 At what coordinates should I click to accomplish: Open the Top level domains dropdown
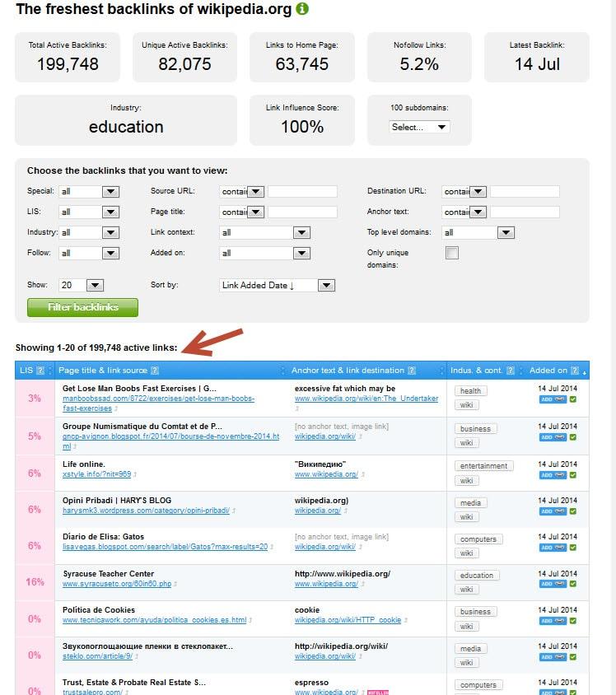pyautogui.click(x=478, y=233)
